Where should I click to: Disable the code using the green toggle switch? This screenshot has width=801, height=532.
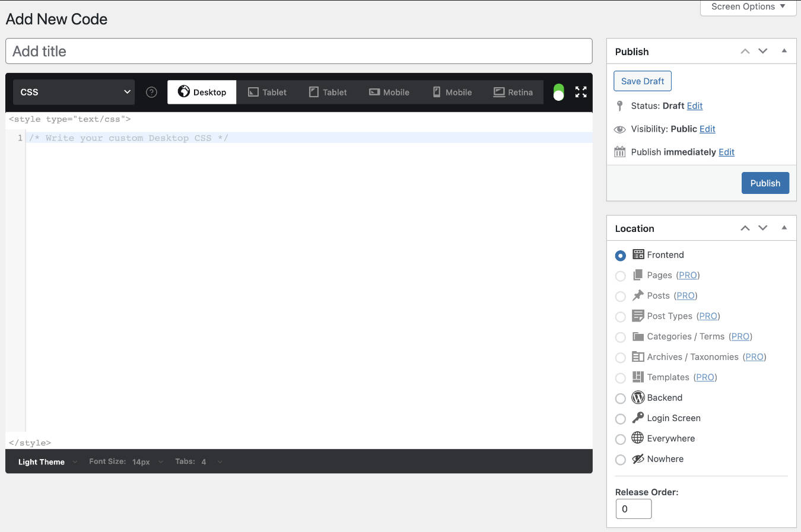click(x=558, y=92)
